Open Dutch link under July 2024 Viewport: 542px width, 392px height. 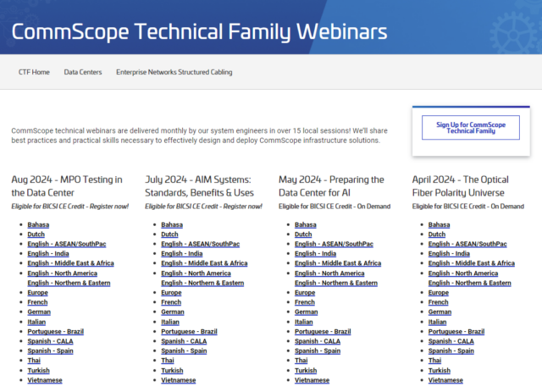click(x=169, y=235)
